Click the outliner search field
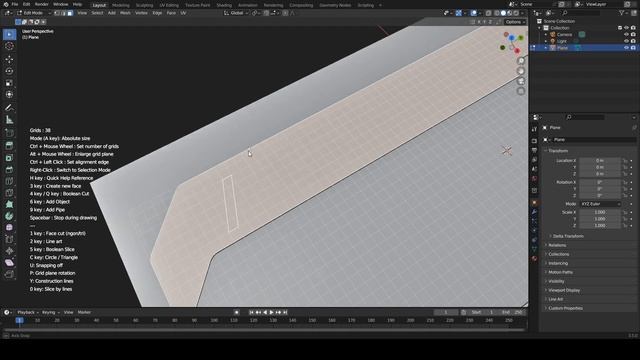Viewport: 640px width, 360px height. coord(581,13)
